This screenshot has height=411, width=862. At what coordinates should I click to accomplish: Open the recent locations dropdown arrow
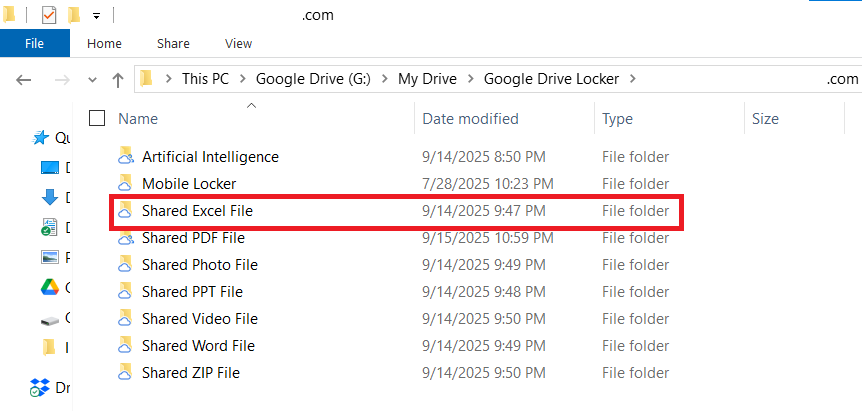coord(93,79)
